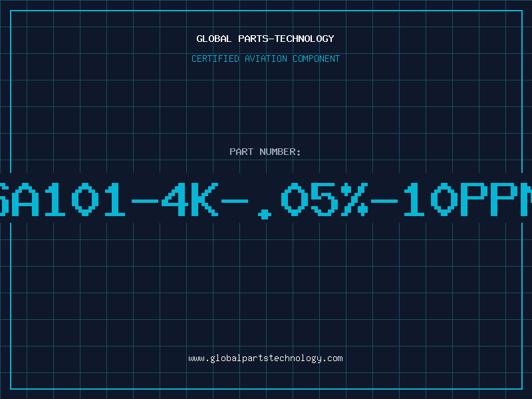Click the GLOBAL PARTS-TECHNOLOGY heading
This screenshot has height=399, width=532.
point(265,39)
